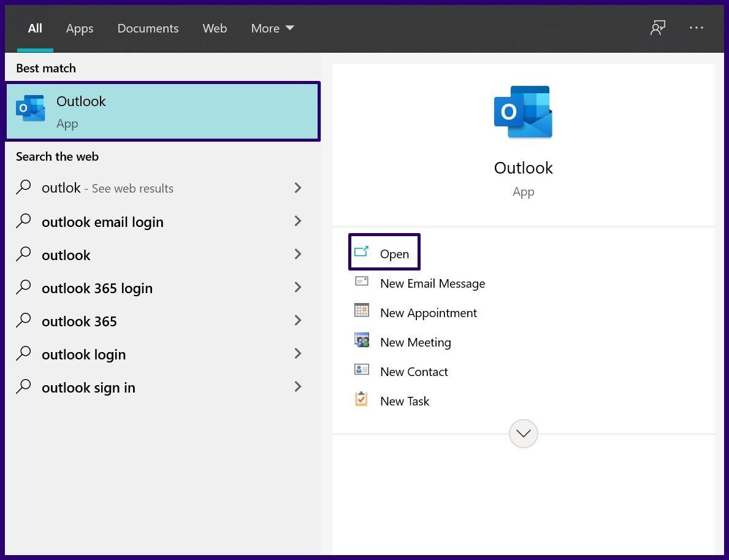Click search icon next to 'outlook 365'
Screen dimensions: 729x560
point(23,320)
